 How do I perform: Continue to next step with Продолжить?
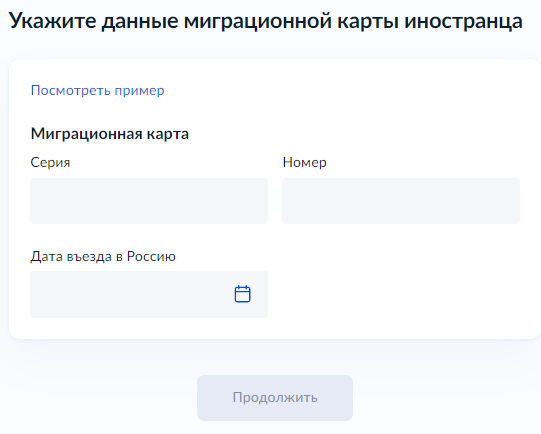[x=275, y=398]
